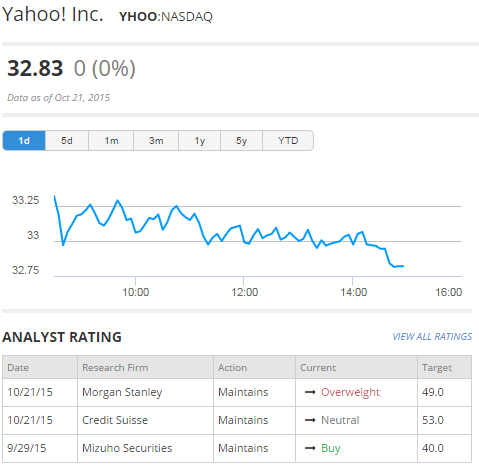
Task: Select the YTD chart range
Action: 288,141
